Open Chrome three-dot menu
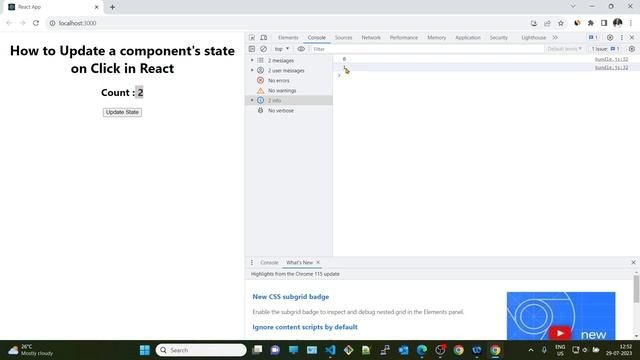 click(631, 23)
